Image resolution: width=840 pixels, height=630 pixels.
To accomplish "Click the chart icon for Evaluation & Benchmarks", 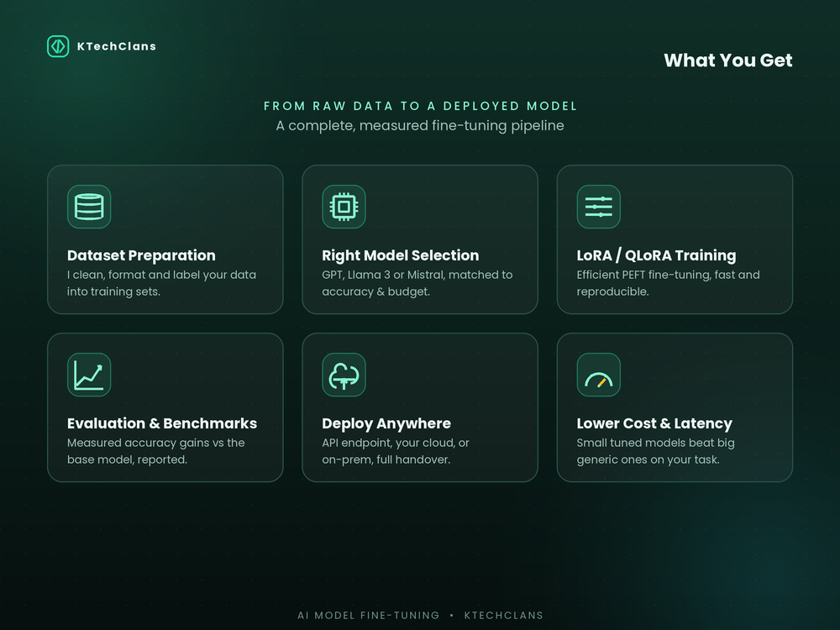I will [89, 375].
